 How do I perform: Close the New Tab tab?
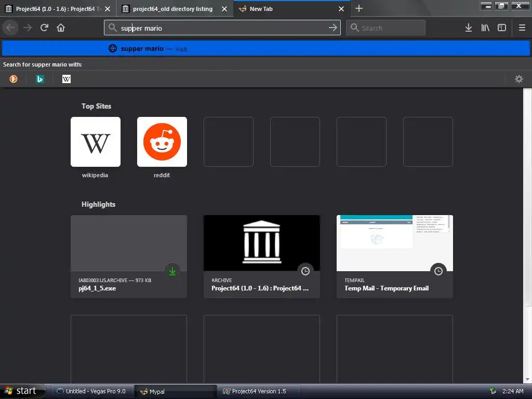click(341, 9)
